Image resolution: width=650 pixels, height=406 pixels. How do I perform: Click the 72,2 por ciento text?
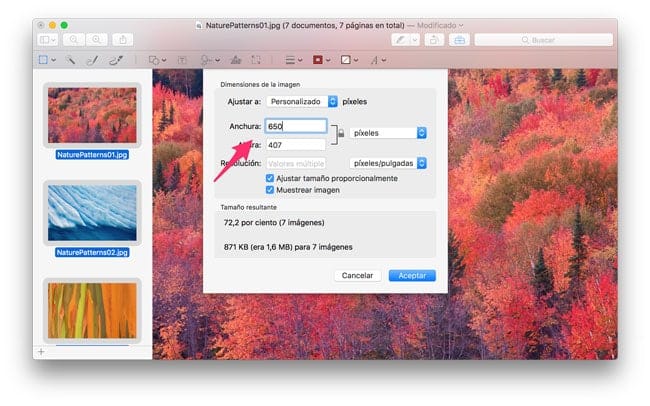[274, 223]
